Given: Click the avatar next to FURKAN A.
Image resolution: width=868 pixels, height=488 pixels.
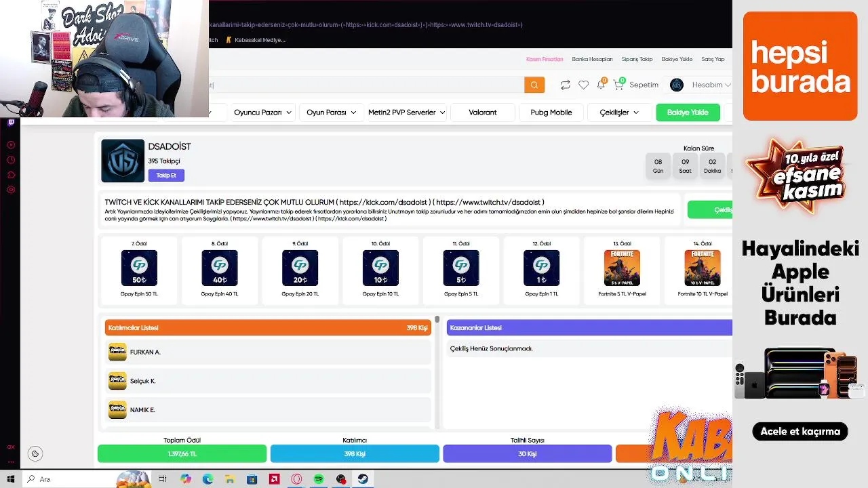Looking at the screenshot, I should tap(117, 352).
